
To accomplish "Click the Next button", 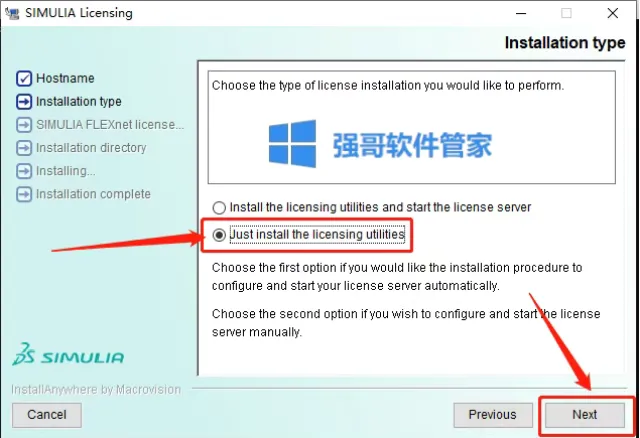I will [x=584, y=415].
